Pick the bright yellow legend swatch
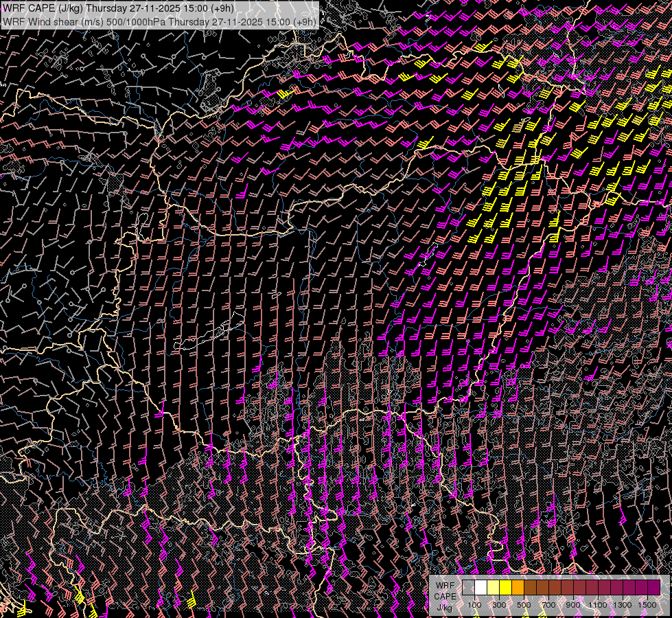 pyautogui.click(x=505, y=588)
